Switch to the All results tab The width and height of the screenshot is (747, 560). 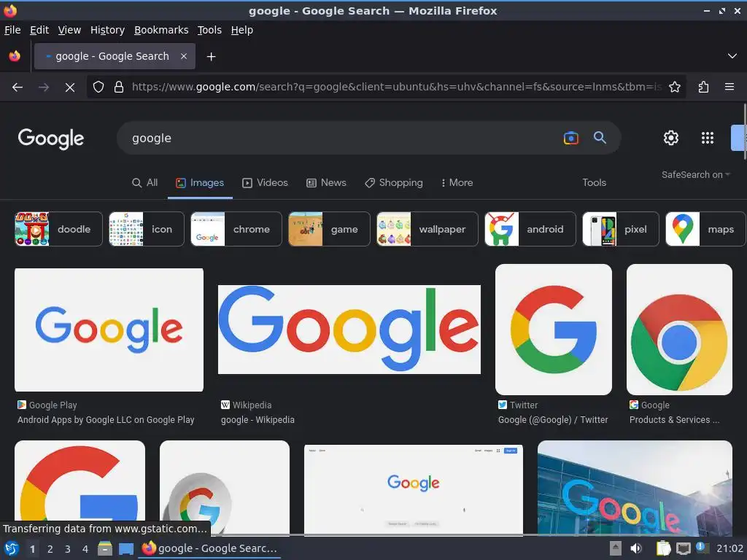145,183
